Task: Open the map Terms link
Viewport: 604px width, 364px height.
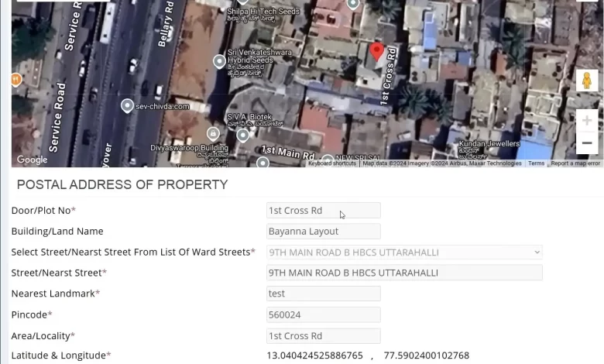Action: 536,163
